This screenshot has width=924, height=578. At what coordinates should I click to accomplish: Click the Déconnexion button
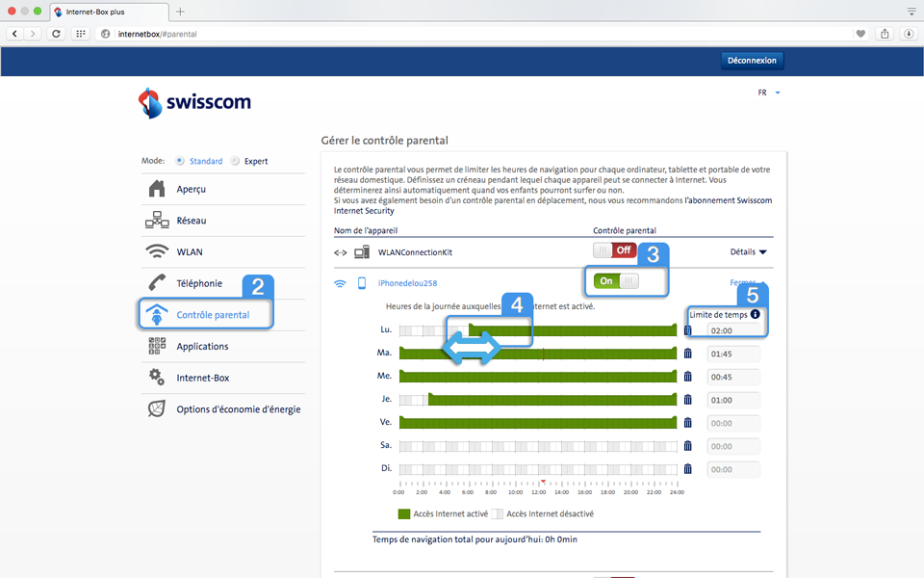click(753, 61)
